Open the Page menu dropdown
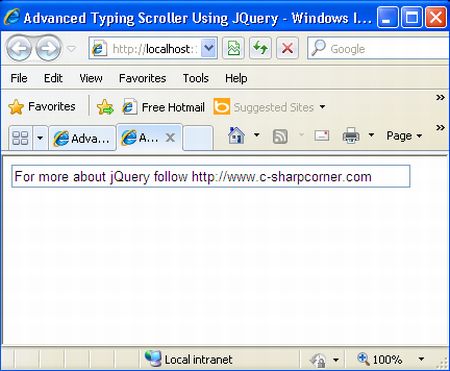The image size is (450, 371). tap(404, 136)
